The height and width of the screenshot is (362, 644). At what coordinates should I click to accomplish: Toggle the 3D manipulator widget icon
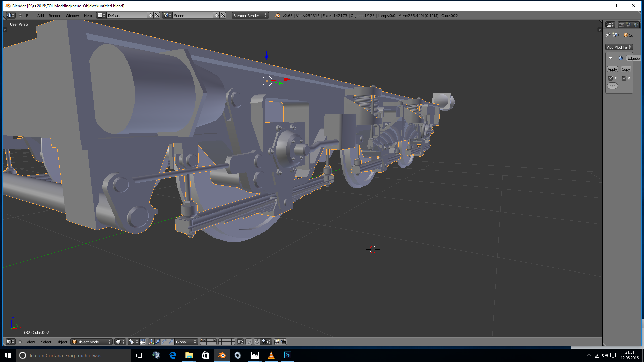point(151,342)
